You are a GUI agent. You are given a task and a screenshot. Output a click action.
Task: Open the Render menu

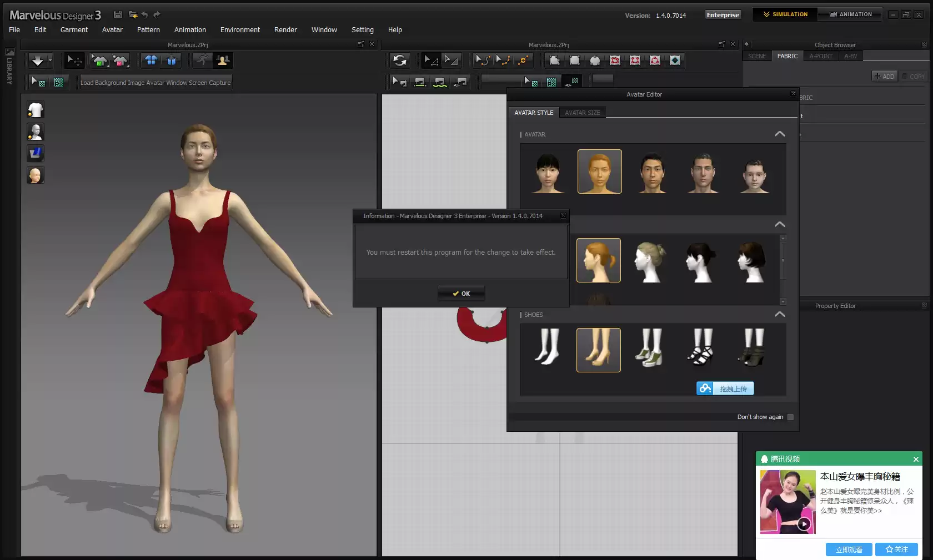pyautogui.click(x=285, y=30)
